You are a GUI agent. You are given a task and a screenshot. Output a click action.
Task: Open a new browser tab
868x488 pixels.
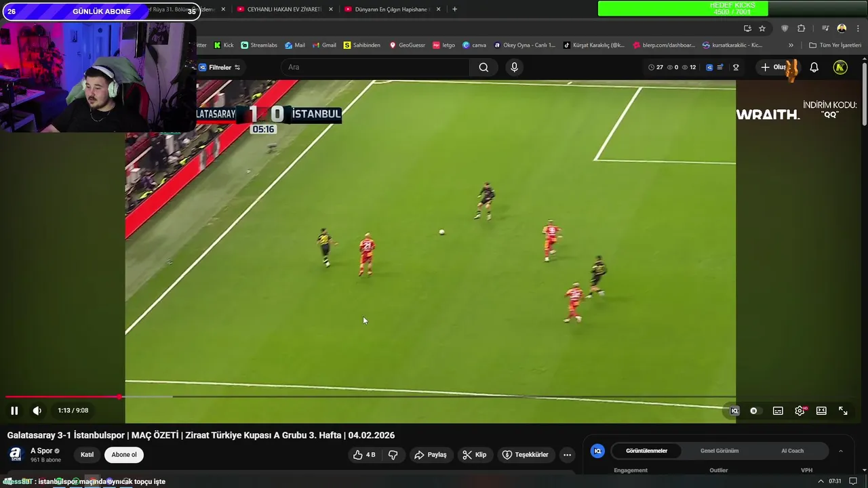(454, 9)
